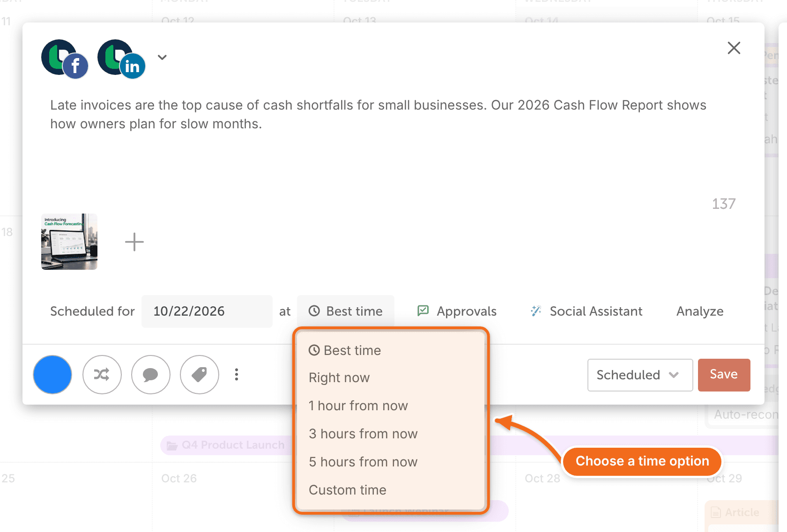Click the LinkedIn profile avatar
The width and height of the screenshot is (787, 532).
pos(121,59)
